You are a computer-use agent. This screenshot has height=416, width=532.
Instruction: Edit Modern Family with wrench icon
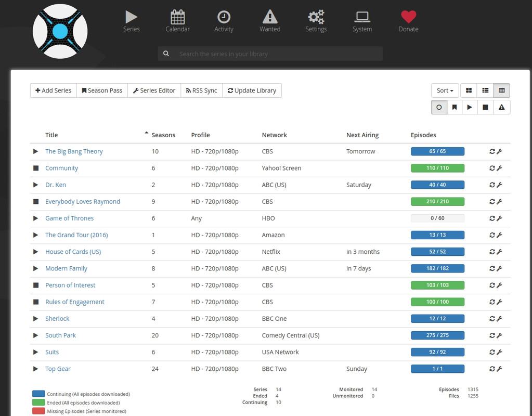point(499,268)
